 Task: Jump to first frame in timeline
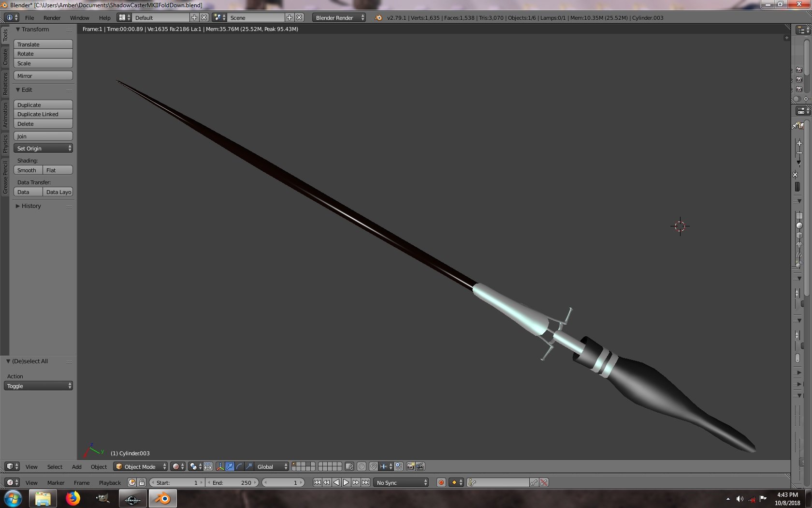pos(317,482)
